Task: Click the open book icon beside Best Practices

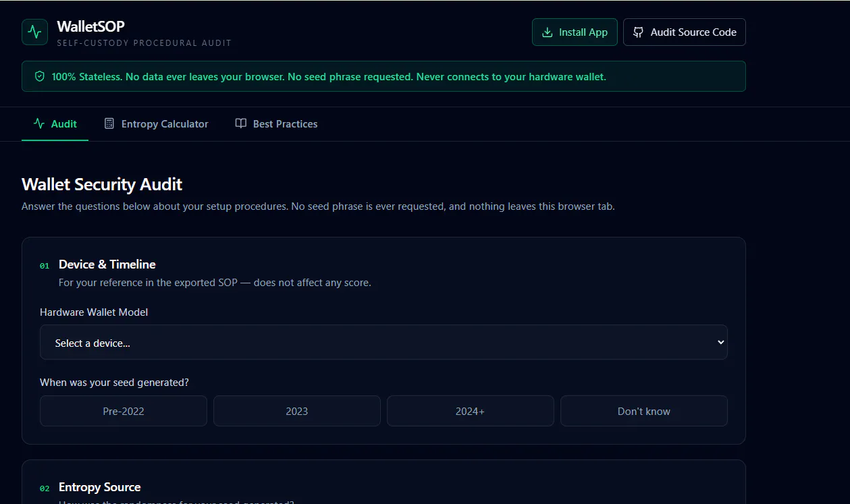Action: [241, 124]
